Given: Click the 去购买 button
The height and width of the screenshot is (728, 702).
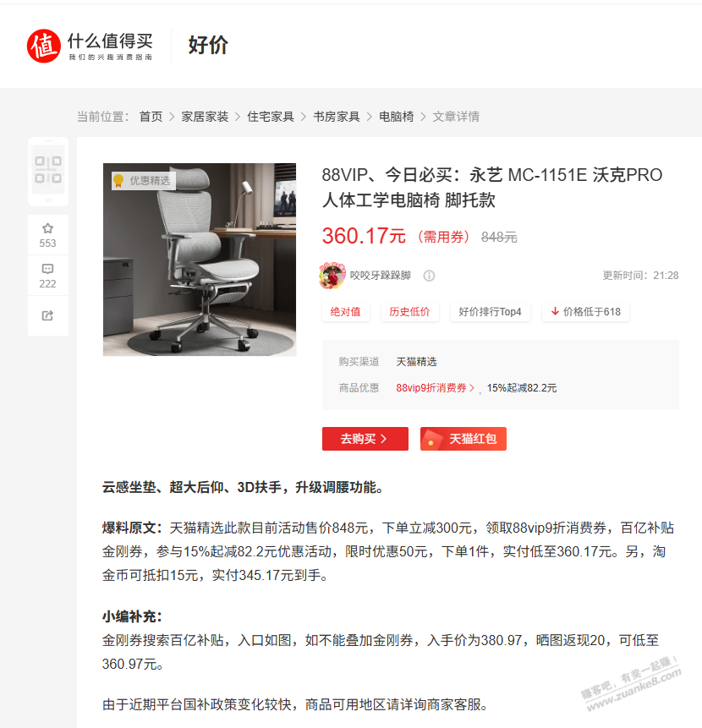Looking at the screenshot, I should (x=365, y=439).
